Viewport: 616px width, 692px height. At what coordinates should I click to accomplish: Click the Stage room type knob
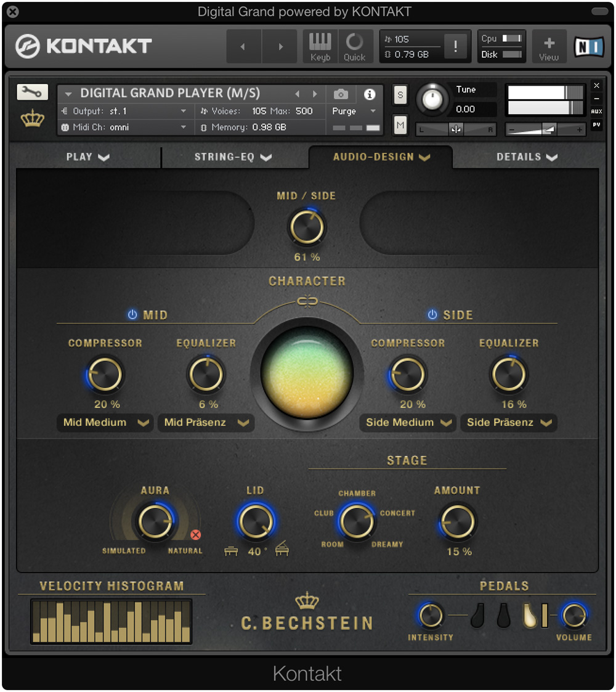click(x=357, y=521)
